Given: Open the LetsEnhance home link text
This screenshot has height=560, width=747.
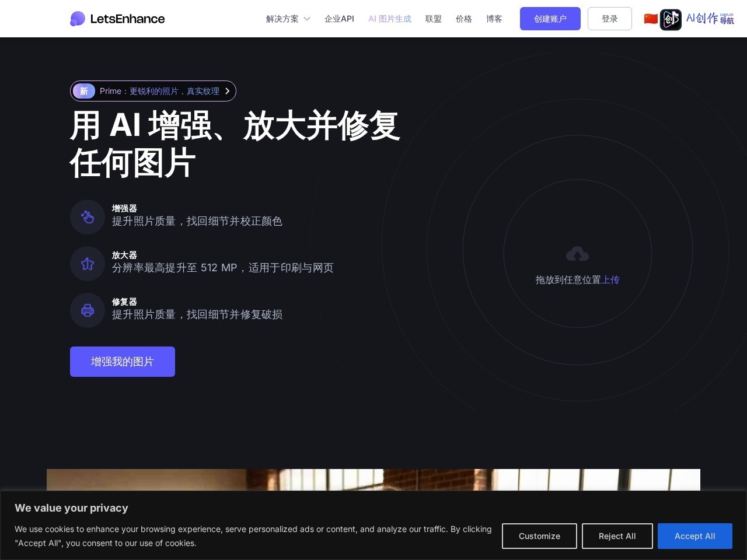Looking at the screenshot, I should (x=127, y=19).
